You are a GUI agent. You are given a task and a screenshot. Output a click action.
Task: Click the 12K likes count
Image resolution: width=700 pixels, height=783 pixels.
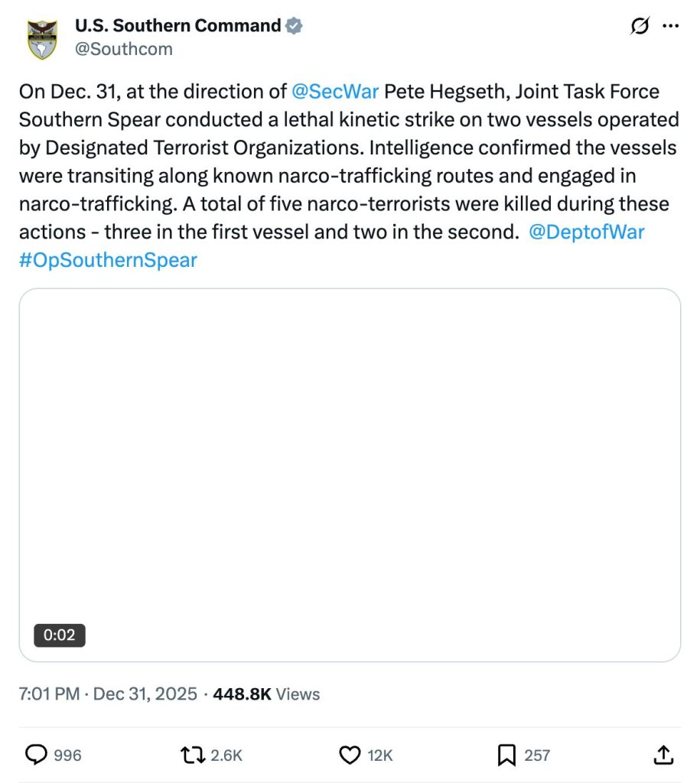(380, 755)
